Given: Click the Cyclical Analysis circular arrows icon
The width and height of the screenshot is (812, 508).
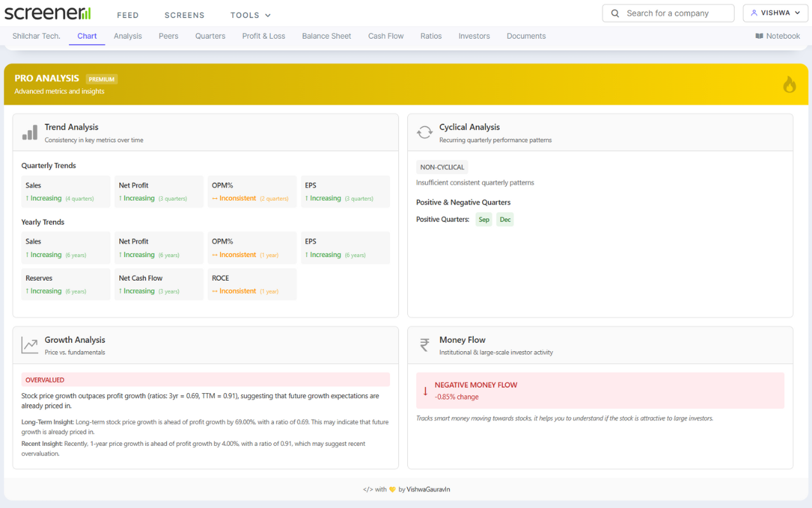Looking at the screenshot, I should tap(424, 131).
